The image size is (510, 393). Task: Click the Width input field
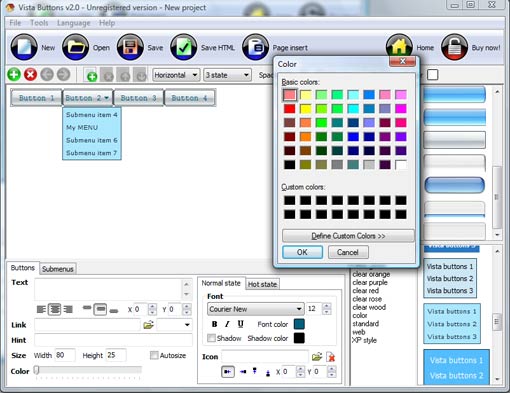click(65, 355)
